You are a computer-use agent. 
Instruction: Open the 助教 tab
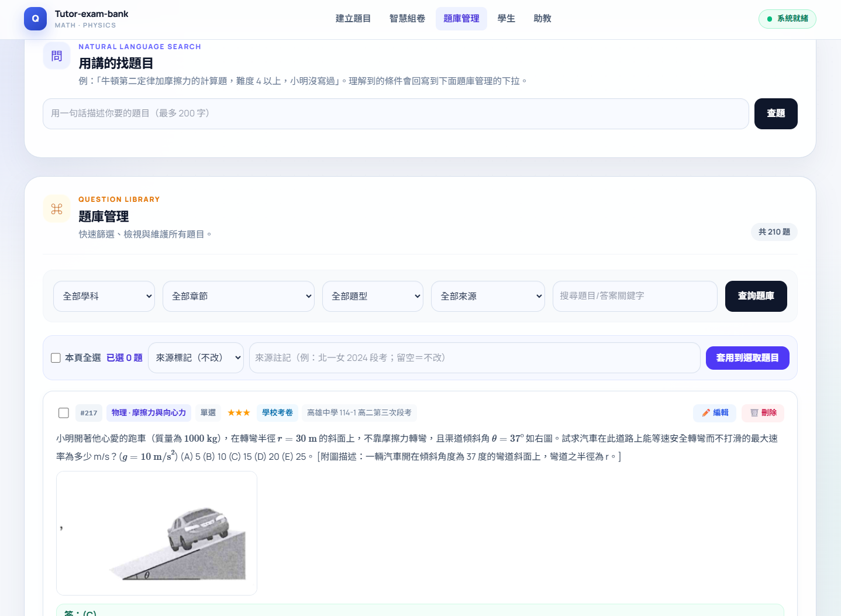click(543, 19)
